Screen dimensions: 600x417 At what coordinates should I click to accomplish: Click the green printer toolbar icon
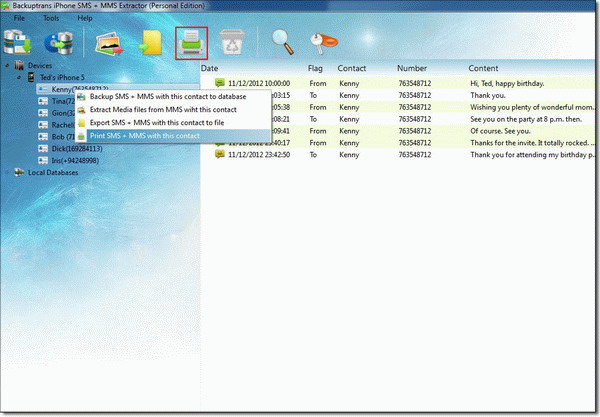[x=192, y=43]
